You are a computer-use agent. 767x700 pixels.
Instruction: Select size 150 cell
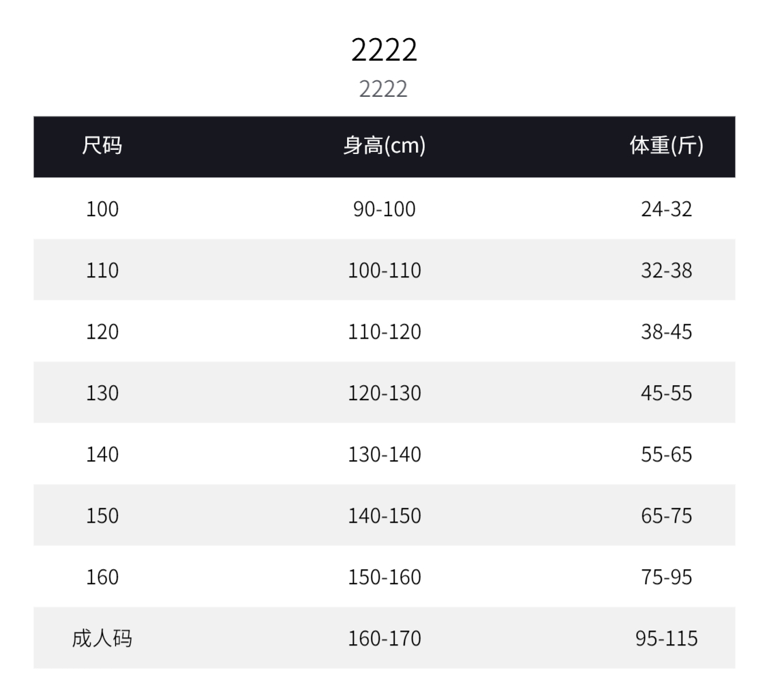[x=102, y=516]
